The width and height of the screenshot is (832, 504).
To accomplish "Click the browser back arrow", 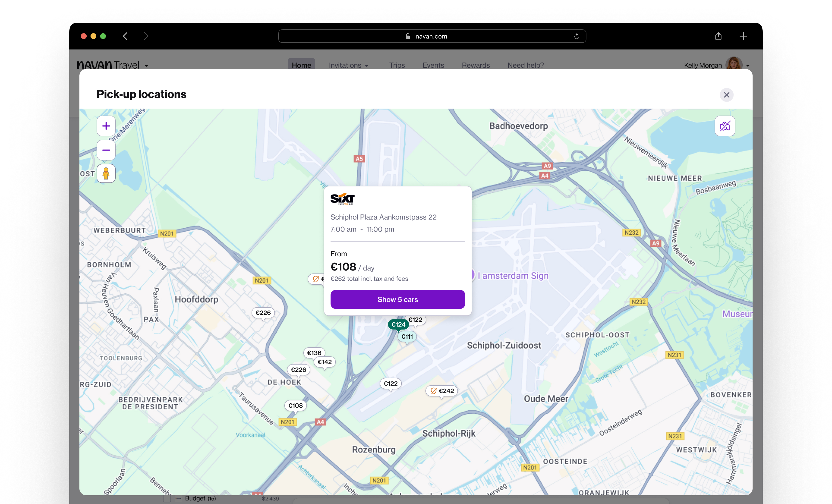I will tap(125, 36).
